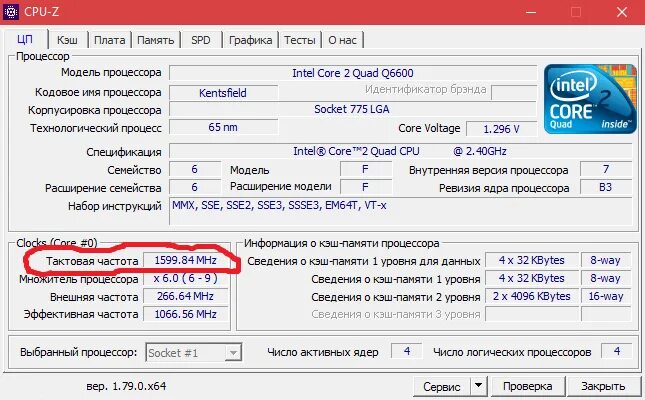Viewport: 645px width, 400px height.
Task: Click the Socket 775 LGA value
Action: coord(353,109)
